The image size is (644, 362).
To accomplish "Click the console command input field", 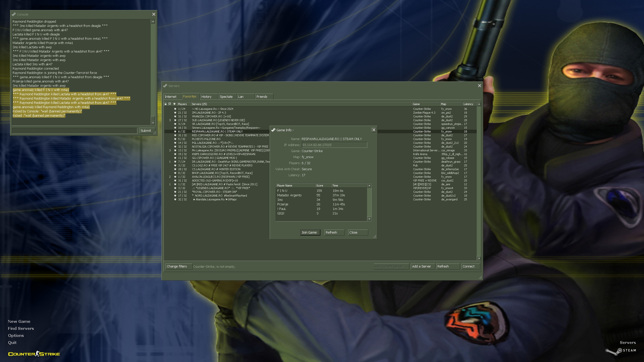I will [x=75, y=130].
